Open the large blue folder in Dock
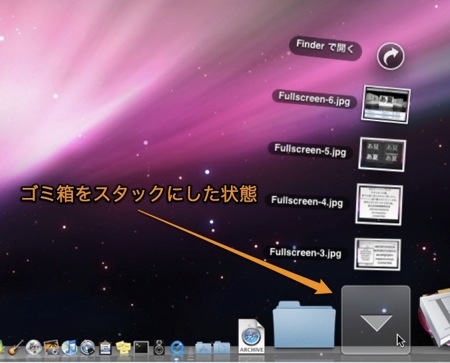The width and height of the screenshot is (450, 363). click(x=304, y=324)
